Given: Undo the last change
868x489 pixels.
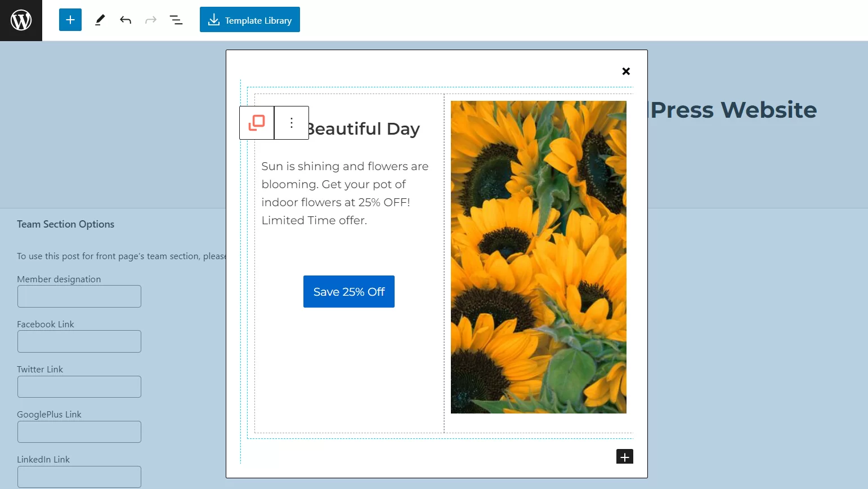Looking at the screenshot, I should [126, 20].
